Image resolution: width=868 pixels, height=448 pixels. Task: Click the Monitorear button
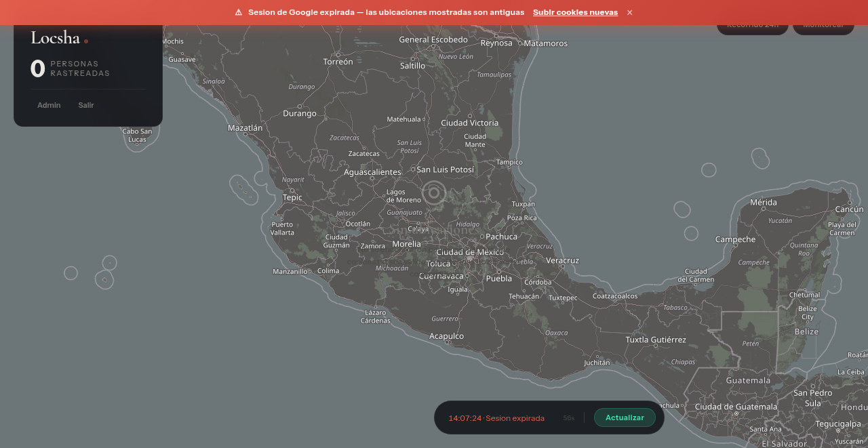pyautogui.click(x=823, y=25)
